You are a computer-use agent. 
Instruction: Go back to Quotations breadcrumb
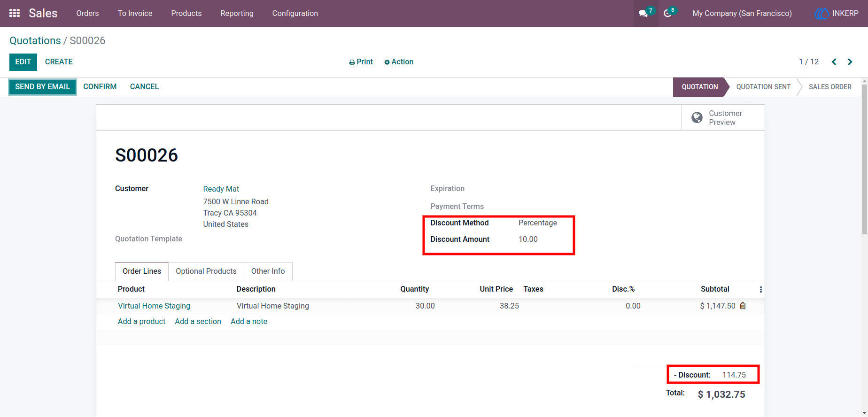click(x=35, y=41)
